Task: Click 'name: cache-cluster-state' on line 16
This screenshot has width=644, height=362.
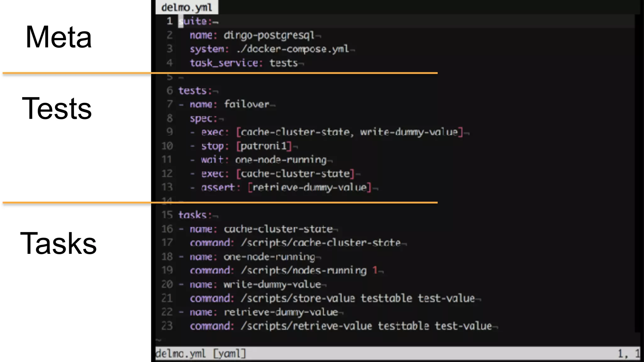Action: pos(261,229)
